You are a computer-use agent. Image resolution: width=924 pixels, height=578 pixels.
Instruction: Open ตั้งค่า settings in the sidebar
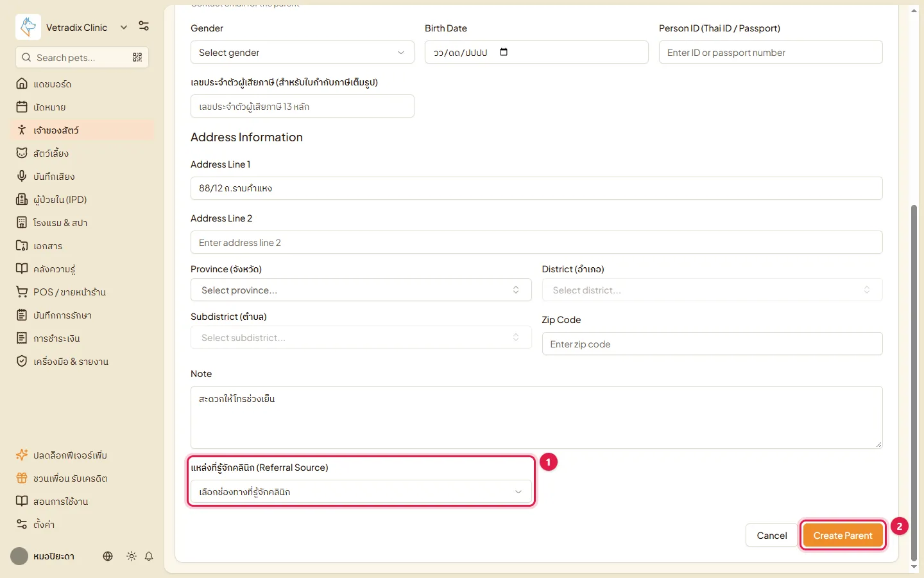(x=82, y=524)
